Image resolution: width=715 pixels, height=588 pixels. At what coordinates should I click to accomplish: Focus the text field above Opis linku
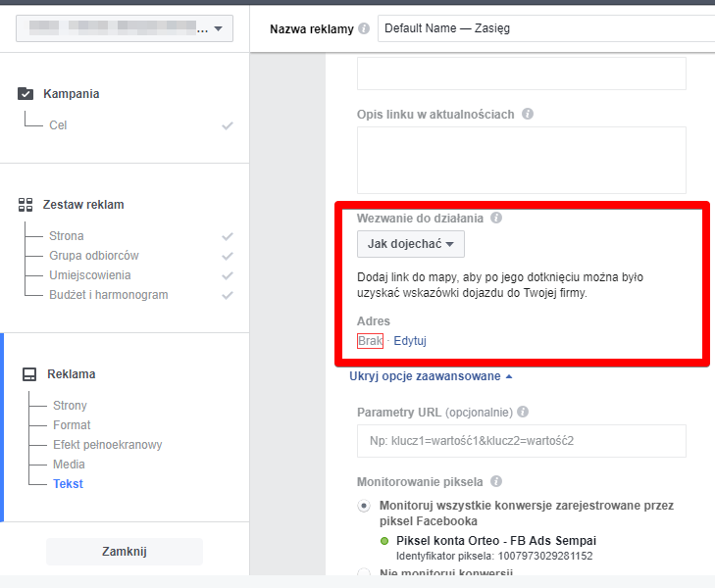(x=521, y=73)
